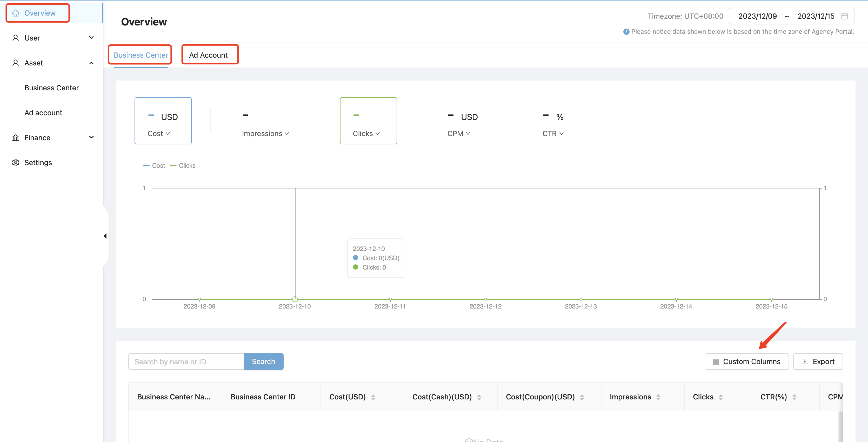
Task: Click the Finance bank building icon
Action: pyautogui.click(x=16, y=138)
